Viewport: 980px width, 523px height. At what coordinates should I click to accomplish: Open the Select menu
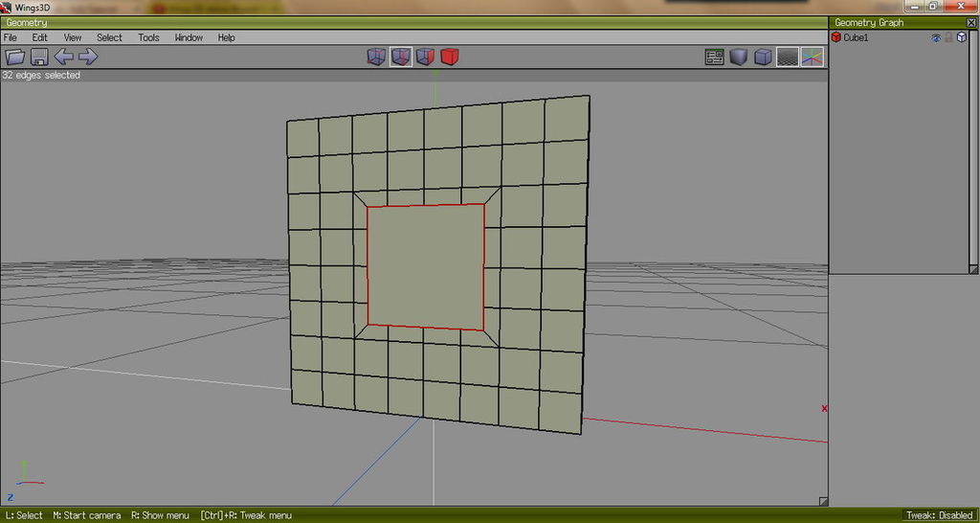(109, 37)
